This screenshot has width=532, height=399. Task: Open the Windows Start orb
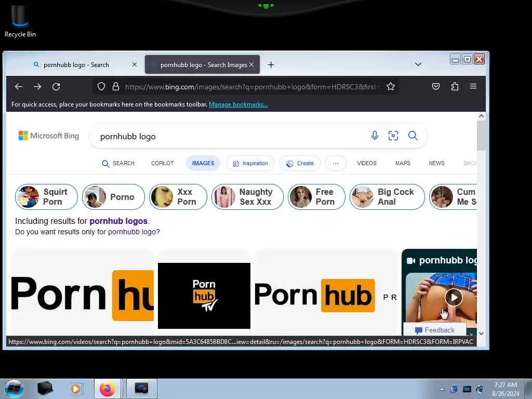[x=14, y=389]
